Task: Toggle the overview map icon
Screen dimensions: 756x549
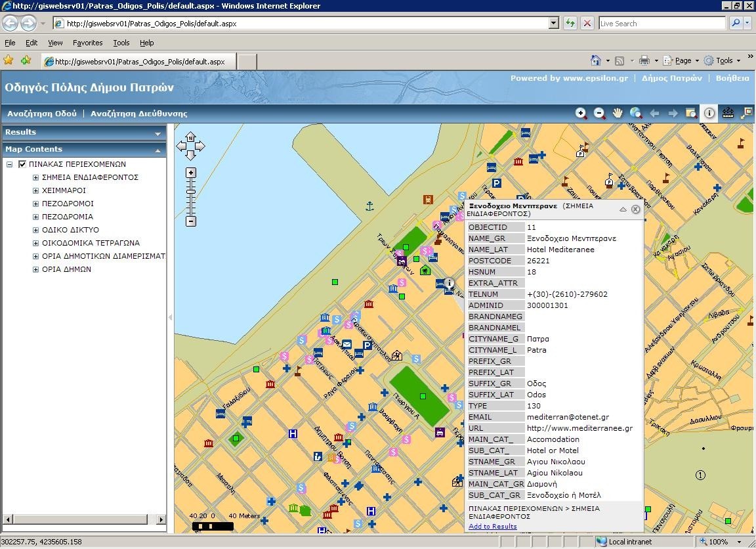Action: [746, 113]
